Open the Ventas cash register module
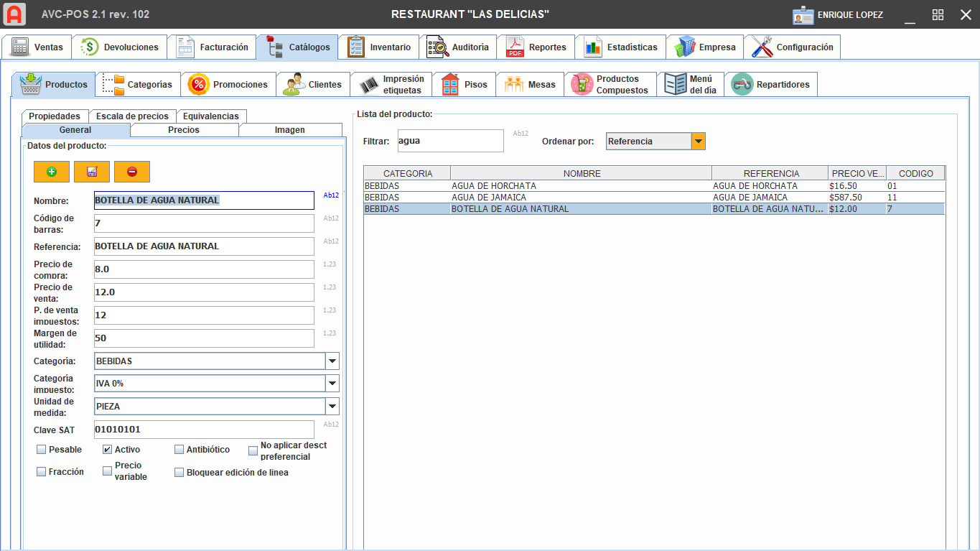 (37, 47)
